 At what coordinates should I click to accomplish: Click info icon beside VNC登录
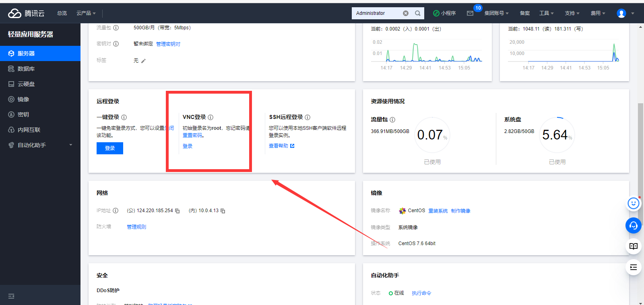tap(211, 117)
